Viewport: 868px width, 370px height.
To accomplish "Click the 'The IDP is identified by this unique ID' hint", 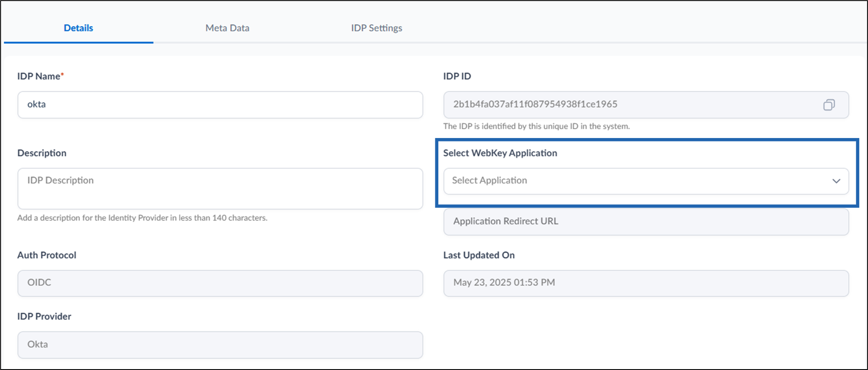I will 536,126.
